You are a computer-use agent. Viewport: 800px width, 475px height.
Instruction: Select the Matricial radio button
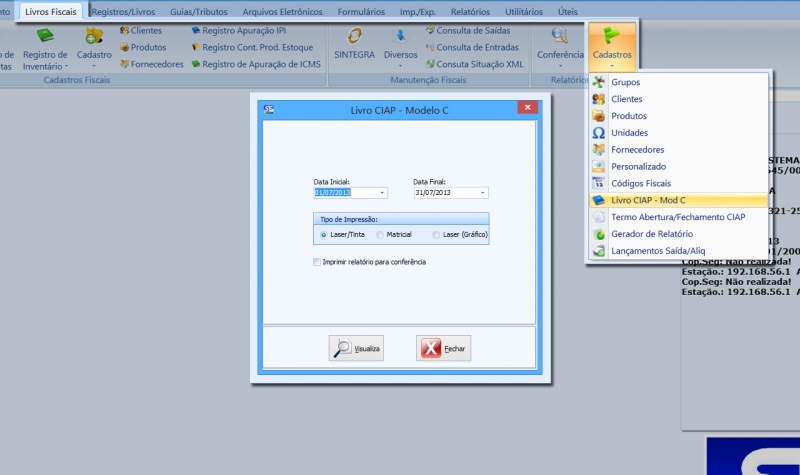[380, 235]
